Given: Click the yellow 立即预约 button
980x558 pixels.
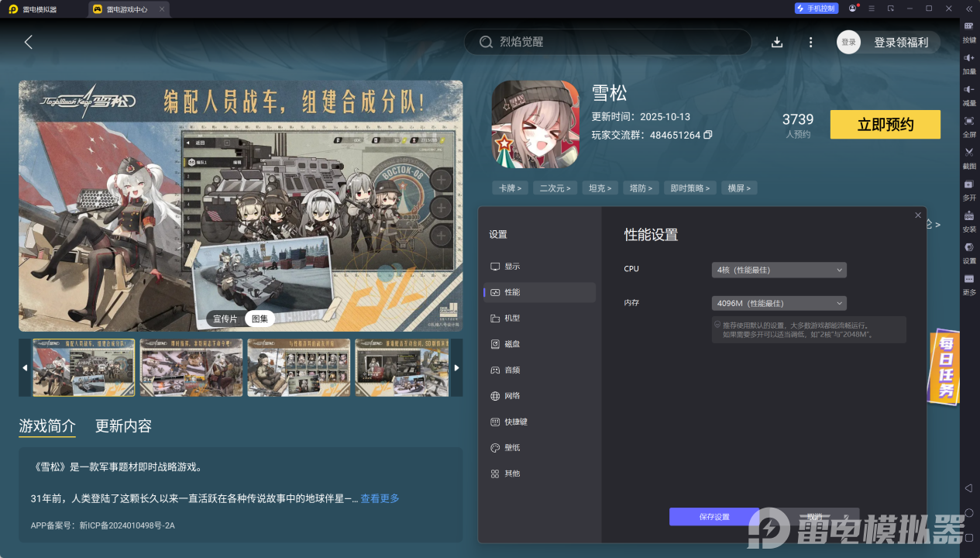Looking at the screenshot, I should [885, 125].
